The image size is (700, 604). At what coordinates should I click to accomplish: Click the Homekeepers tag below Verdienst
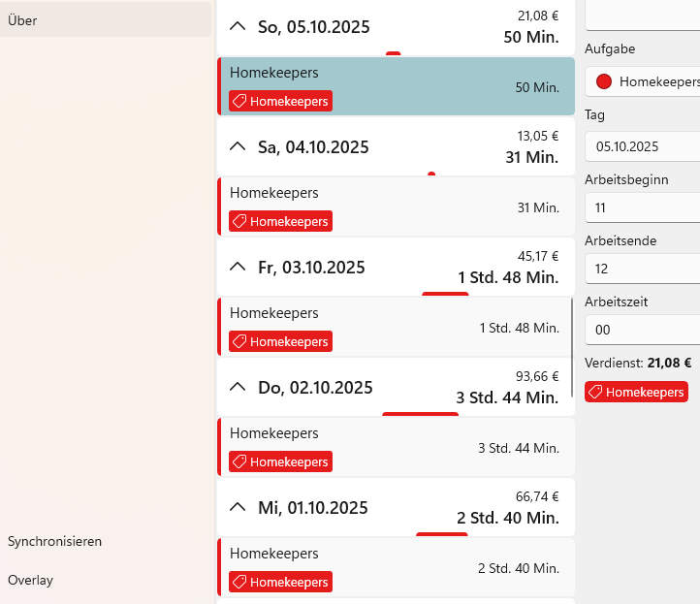pos(636,392)
